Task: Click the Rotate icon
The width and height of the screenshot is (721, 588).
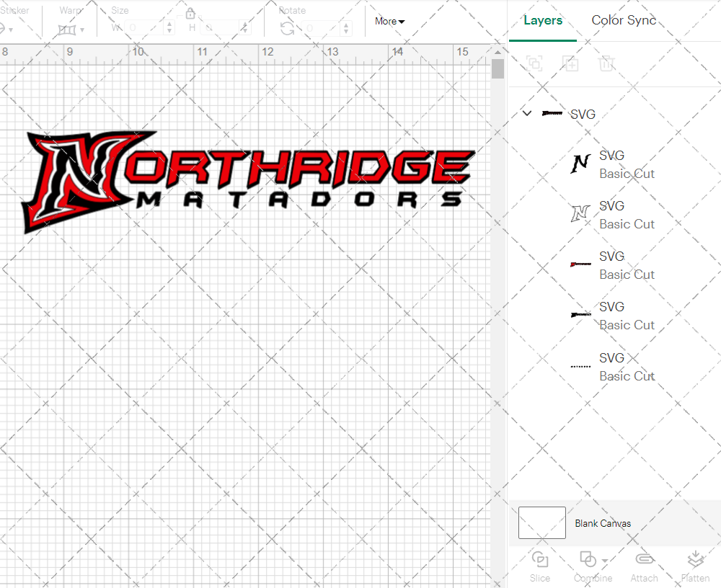Action: (288, 29)
